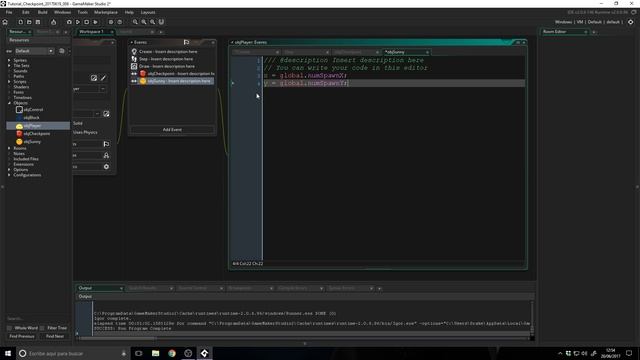Image resolution: width=640 pixels, height=360 pixels.
Task: Stop the running game with stop icon
Action: click(87, 22)
